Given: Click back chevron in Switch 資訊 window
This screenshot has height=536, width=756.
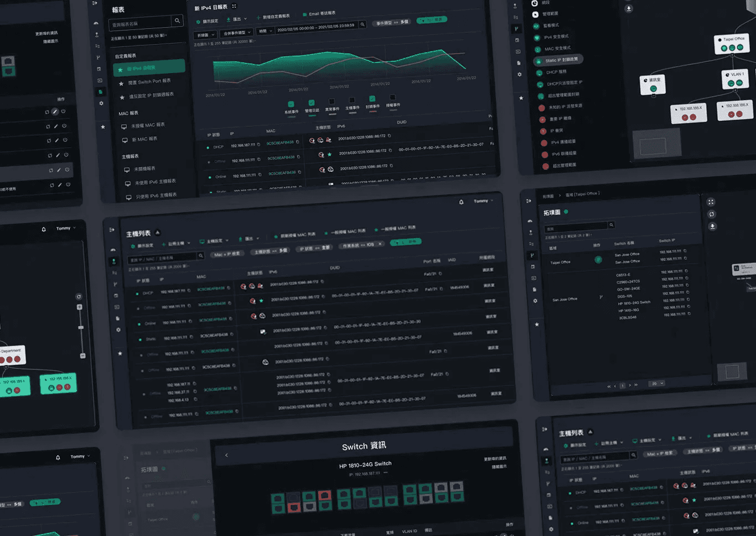Looking at the screenshot, I should tap(226, 455).
